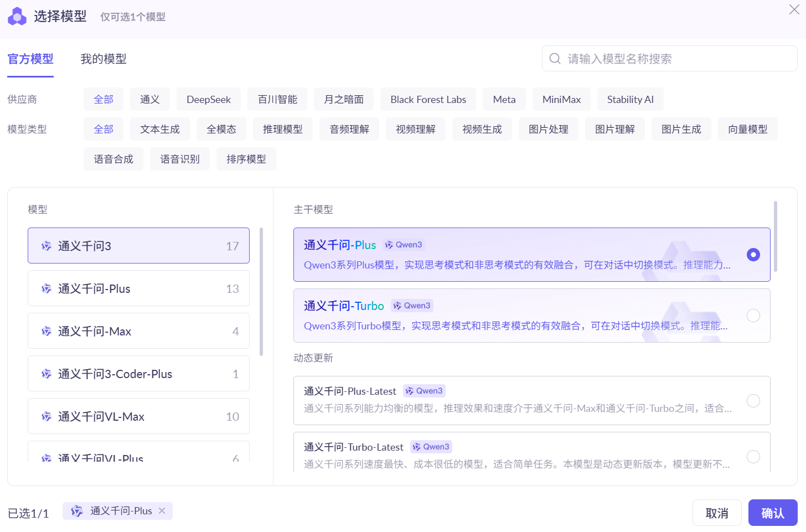Viewport: 806px width, 532px height.
Task: Click the Qwen icon beside 通义千问3
Action: point(46,246)
